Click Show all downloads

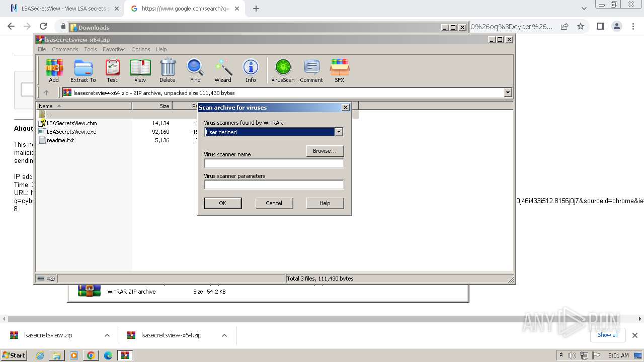click(607, 335)
